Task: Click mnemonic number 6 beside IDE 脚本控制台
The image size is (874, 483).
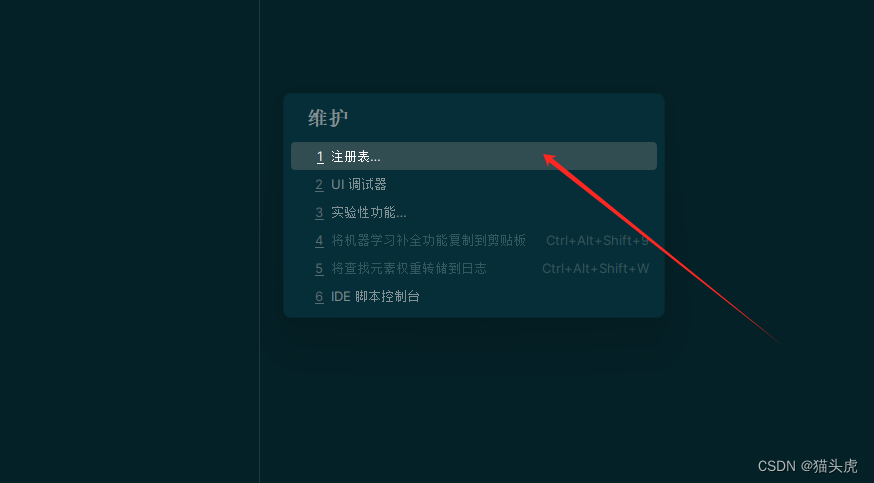Action: pyautogui.click(x=319, y=296)
